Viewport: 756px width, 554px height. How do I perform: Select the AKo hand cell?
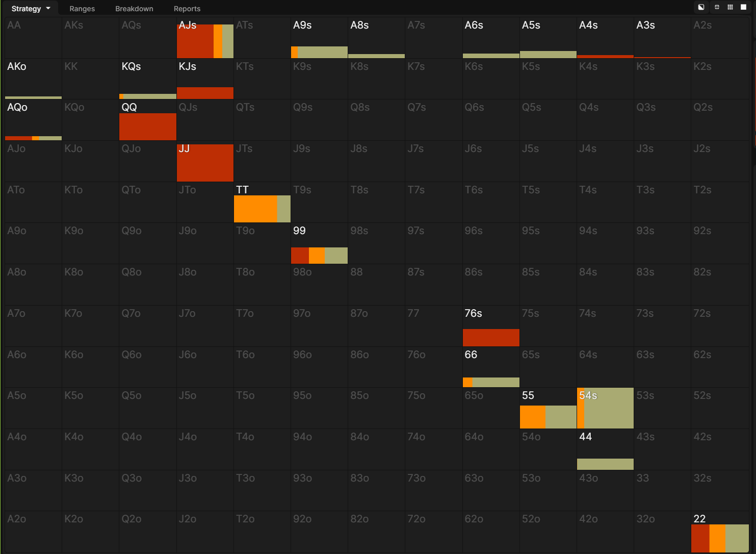[33, 79]
